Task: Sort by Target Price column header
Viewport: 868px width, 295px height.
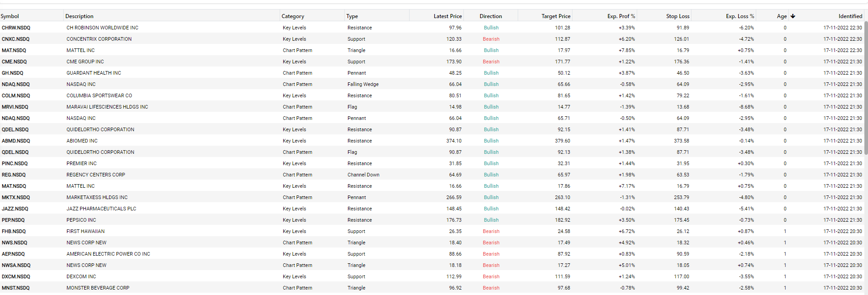Action: 556,16
